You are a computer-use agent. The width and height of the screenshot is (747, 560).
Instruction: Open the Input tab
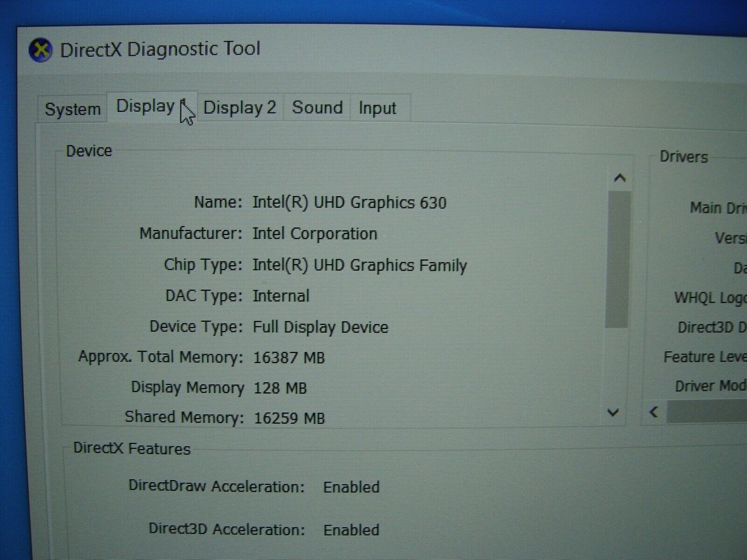377,108
